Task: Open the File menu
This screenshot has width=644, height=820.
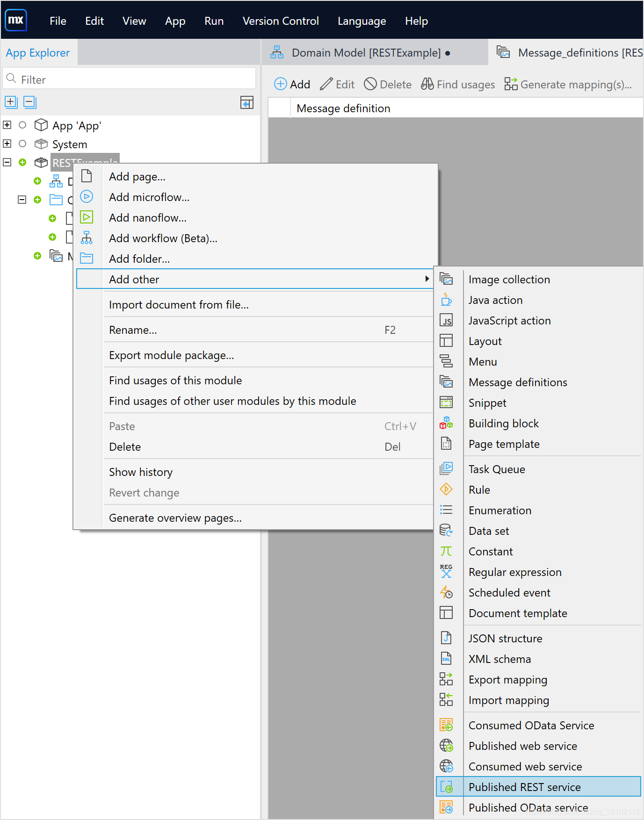Action: 58,21
